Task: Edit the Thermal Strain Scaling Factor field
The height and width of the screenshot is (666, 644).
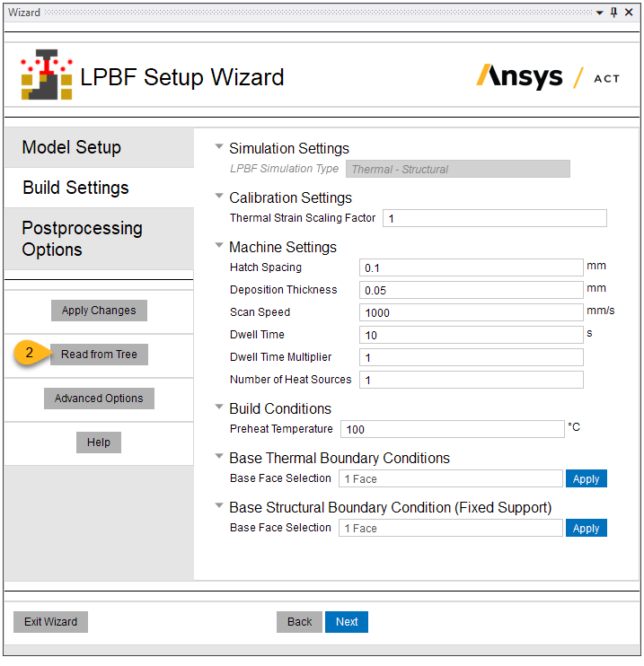Action: (x=495, y=218)
